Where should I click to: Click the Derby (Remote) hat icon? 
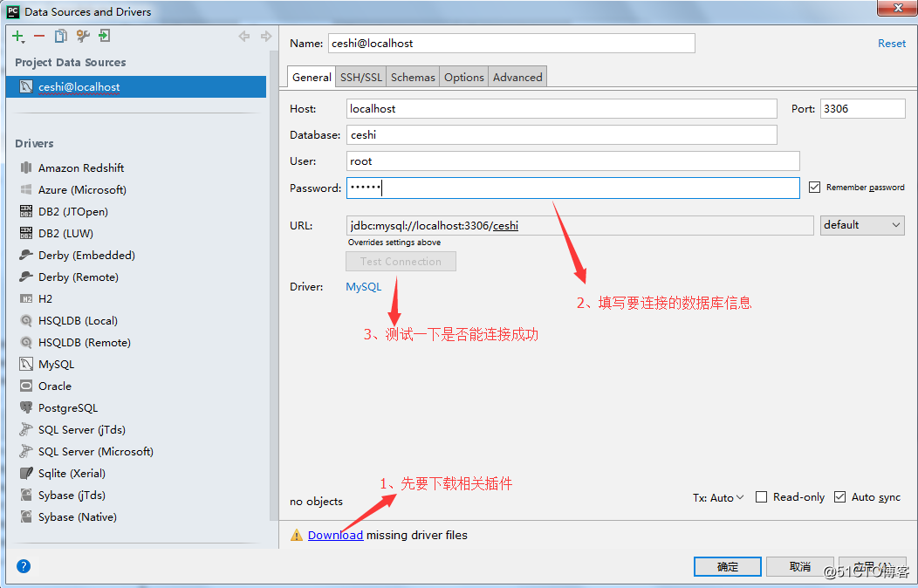[26, 277]
